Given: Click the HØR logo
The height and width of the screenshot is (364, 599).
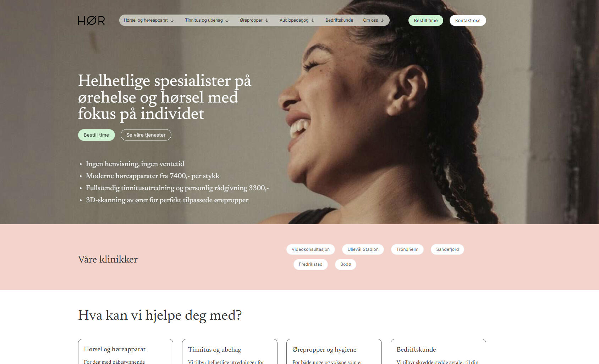Looking at the screenshot, I should 91,20.
